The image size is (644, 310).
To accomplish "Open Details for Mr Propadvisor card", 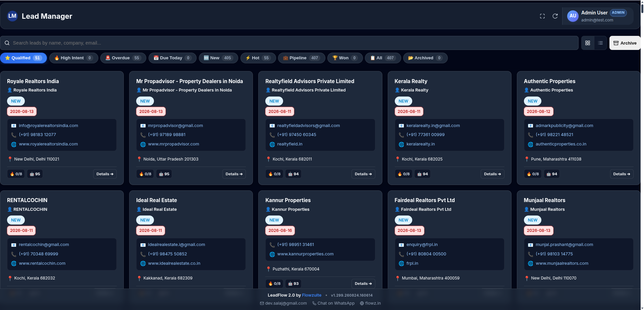I will pos(234,174).
